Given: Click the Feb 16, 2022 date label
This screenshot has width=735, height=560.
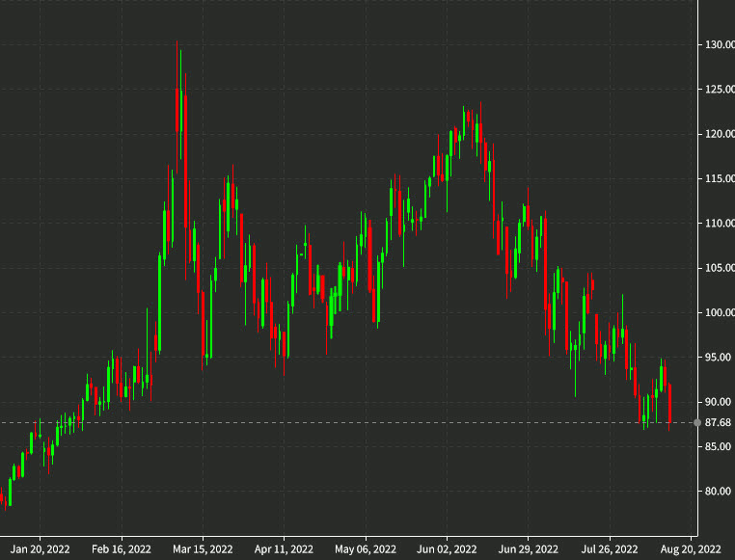Looking at the screenshot, I should [122, 549].
